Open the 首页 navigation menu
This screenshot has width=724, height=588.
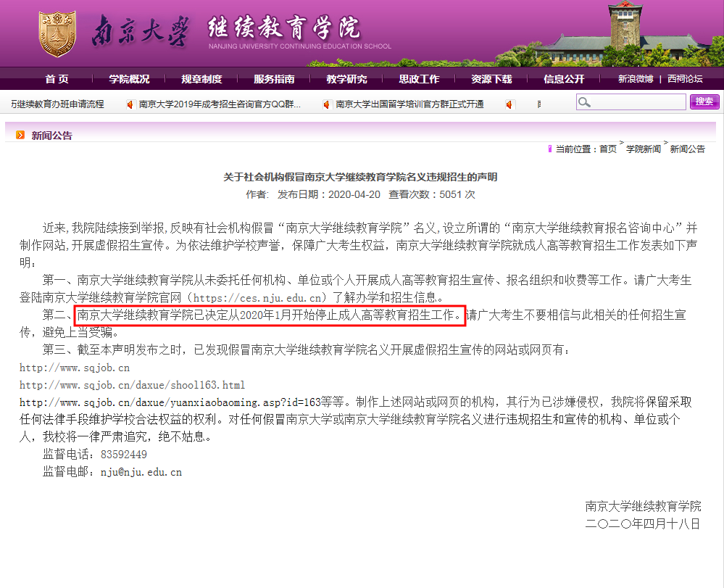(57, 79)
